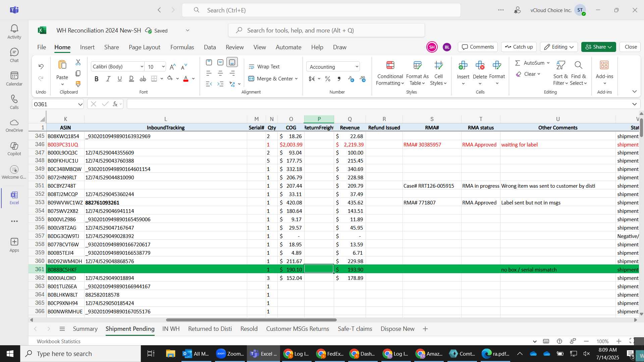644x362 pixels.
Task: Open Calls in Teams sidebar
Action: pos(14,102)
